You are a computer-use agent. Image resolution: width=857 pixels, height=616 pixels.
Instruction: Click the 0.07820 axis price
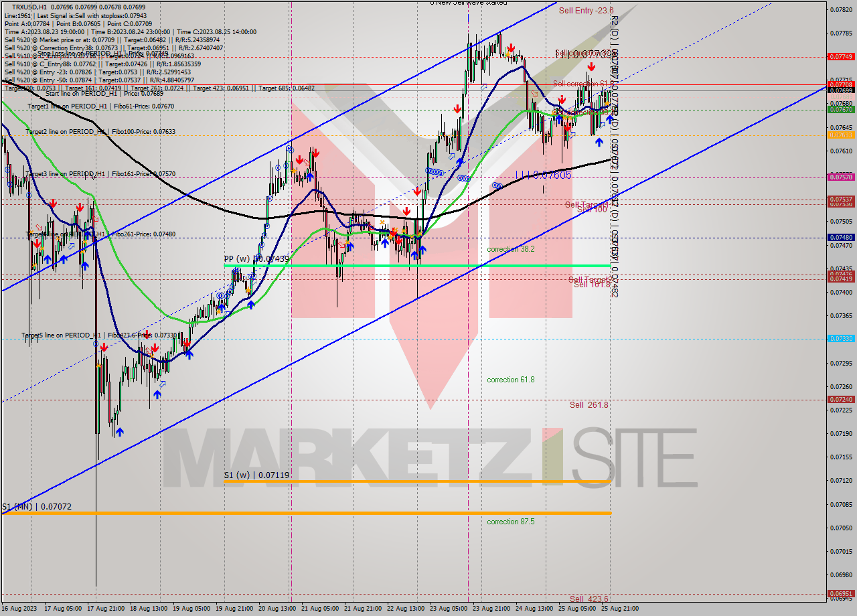pyautogui.click(x=841, y=9)
